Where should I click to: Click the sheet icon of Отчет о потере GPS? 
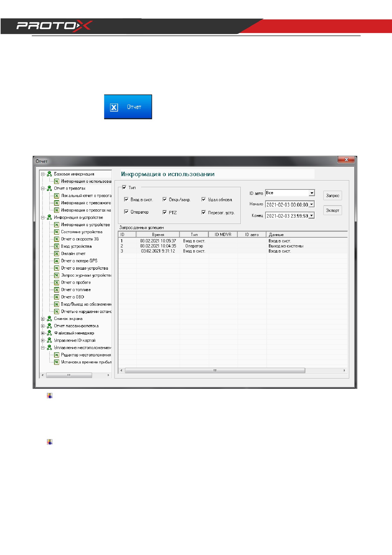click(57, 261)
